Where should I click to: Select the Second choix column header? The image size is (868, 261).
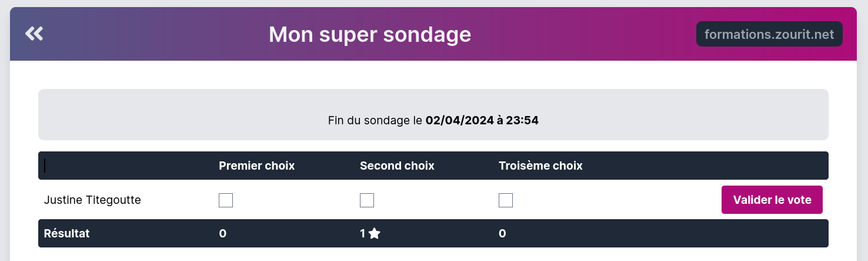point(397,166)
